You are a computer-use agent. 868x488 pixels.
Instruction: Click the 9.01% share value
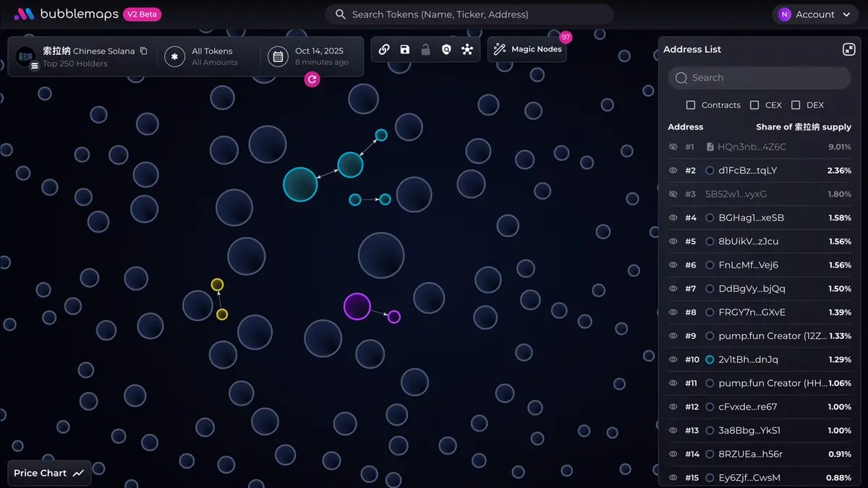(x=840, y=147)
